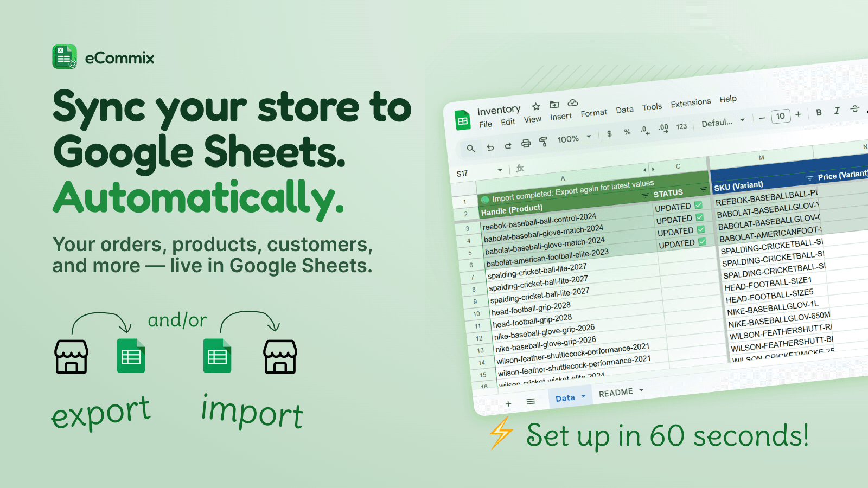Click the move-to-folder icon beside the star

pos(554,105)
